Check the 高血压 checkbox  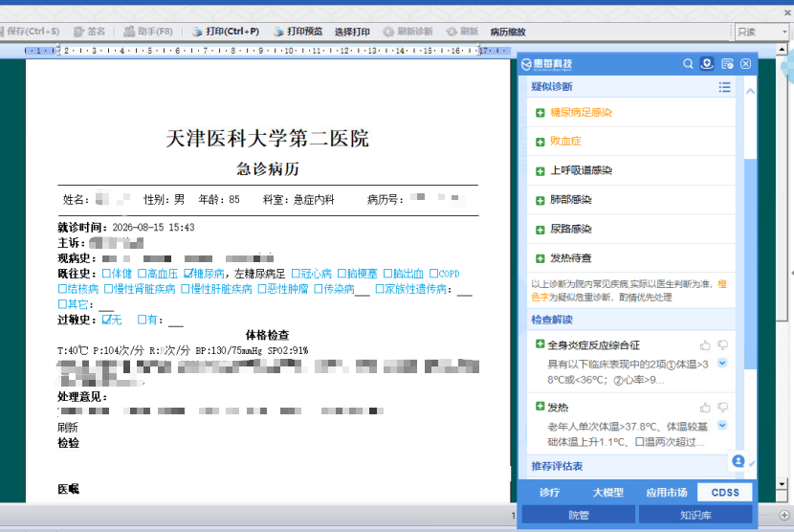point(143,274)
